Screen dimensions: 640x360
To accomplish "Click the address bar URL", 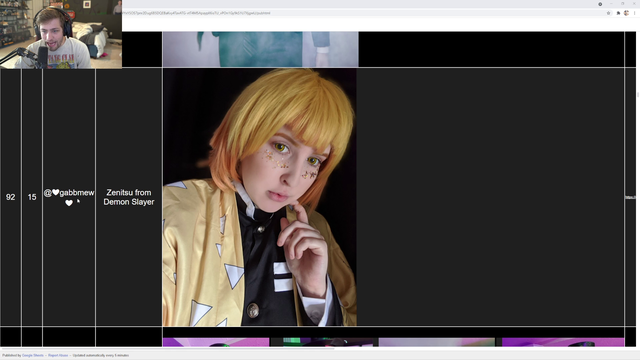I will coord(196,13).
